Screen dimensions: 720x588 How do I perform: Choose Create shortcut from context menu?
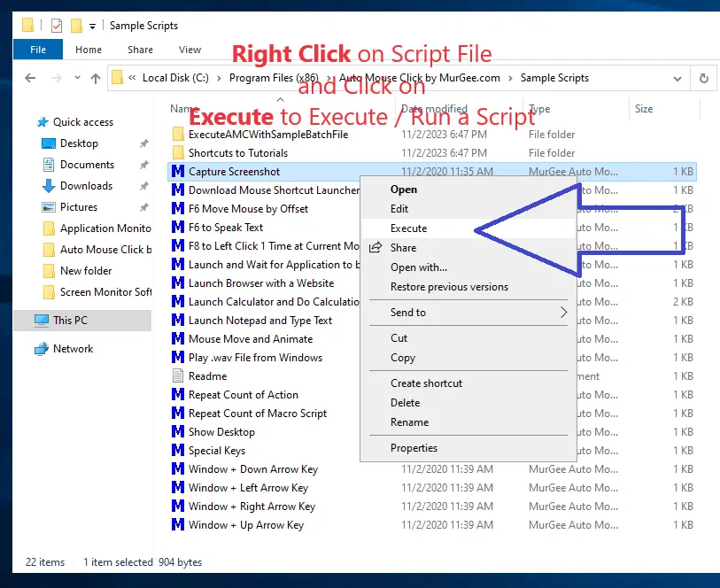point(468,383)
